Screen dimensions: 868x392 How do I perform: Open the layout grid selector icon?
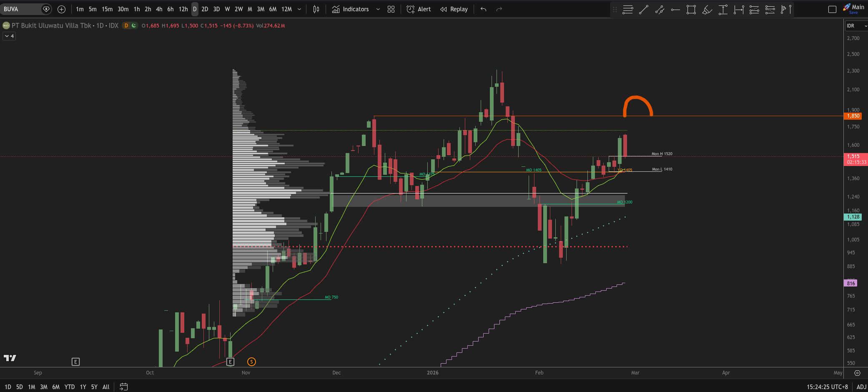(x=391, y=9)
